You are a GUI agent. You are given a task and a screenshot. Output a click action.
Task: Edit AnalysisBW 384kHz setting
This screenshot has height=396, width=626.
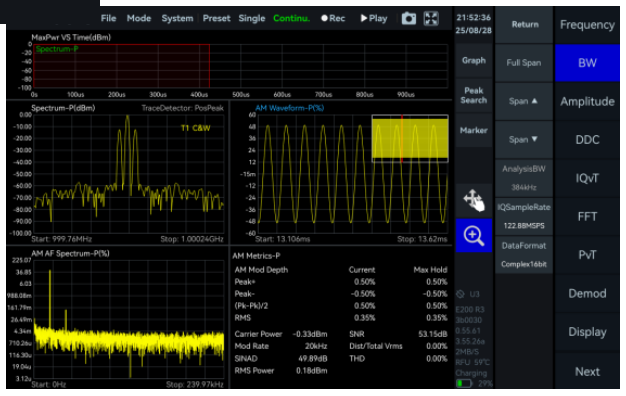[524, 178]
